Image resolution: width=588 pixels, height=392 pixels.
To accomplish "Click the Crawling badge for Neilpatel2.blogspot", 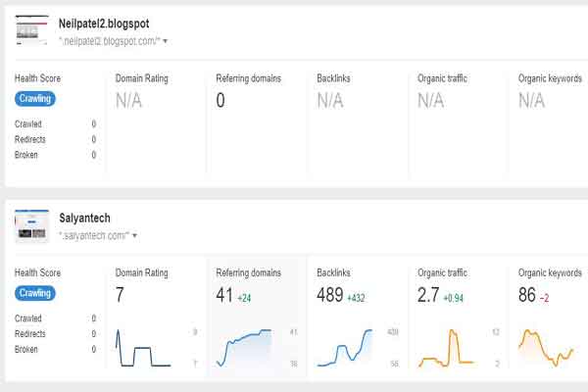I will coord(35,99).
